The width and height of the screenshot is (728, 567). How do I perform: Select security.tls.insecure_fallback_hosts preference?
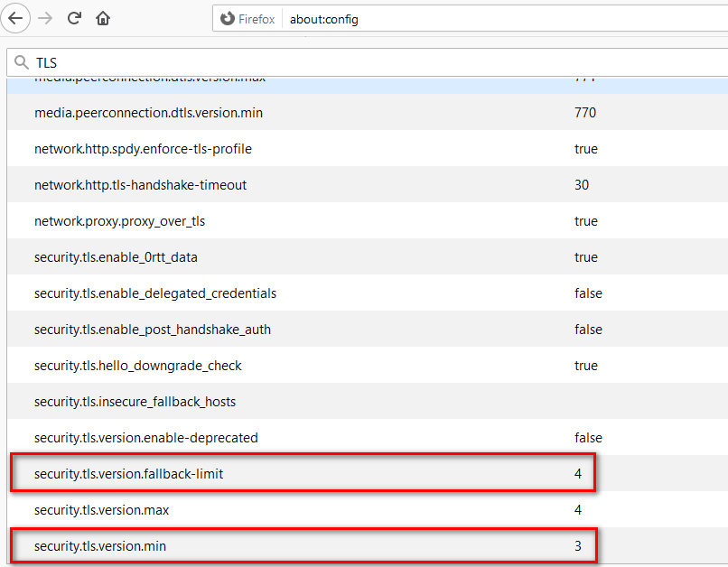pos(135,402)
